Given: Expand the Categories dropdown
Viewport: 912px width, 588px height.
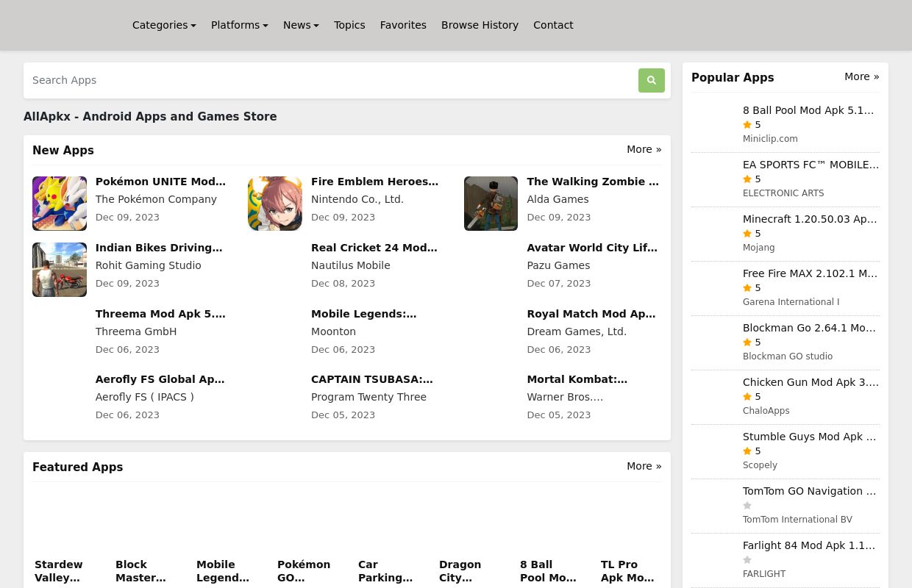Looking at the screenshot, I should click(164, 25).
